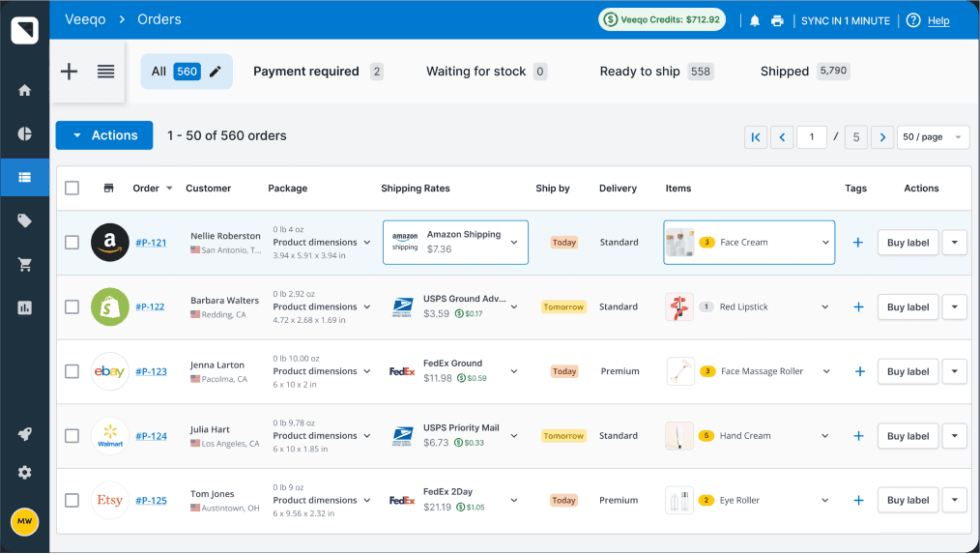Click the printer icon in header
980x554 pixels.
[x=777, y=20]
